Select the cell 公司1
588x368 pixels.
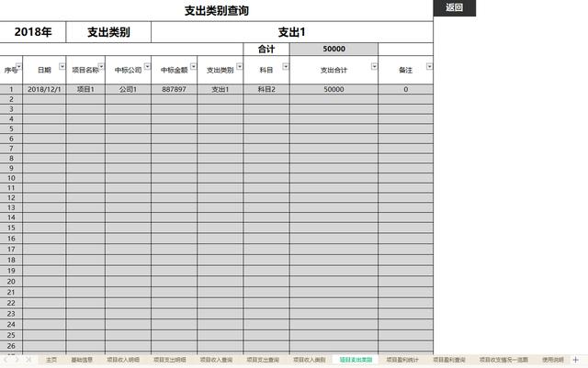coord(128,89)
